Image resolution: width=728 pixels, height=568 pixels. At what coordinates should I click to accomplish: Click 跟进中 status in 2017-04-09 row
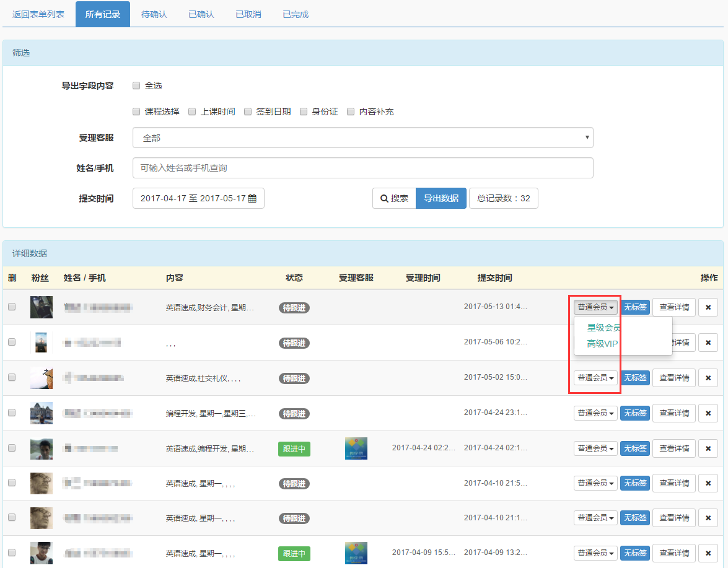(x=294, y=554)
